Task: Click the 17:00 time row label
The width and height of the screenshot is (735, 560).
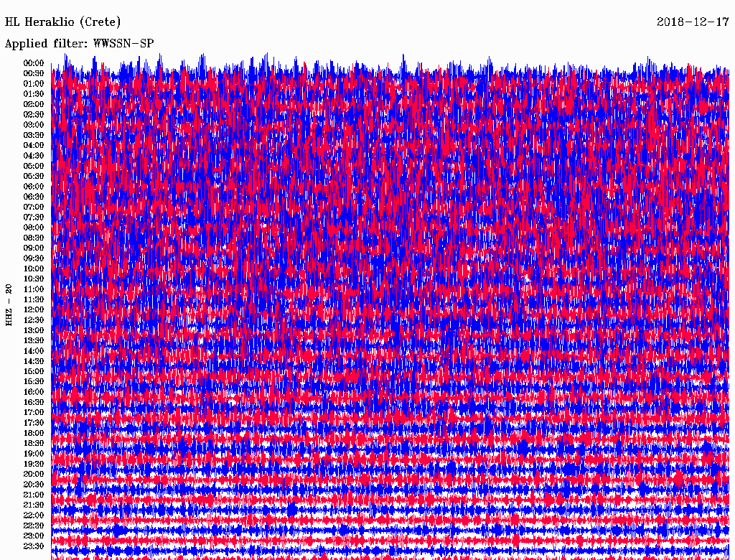Action: tap(34, 412)
